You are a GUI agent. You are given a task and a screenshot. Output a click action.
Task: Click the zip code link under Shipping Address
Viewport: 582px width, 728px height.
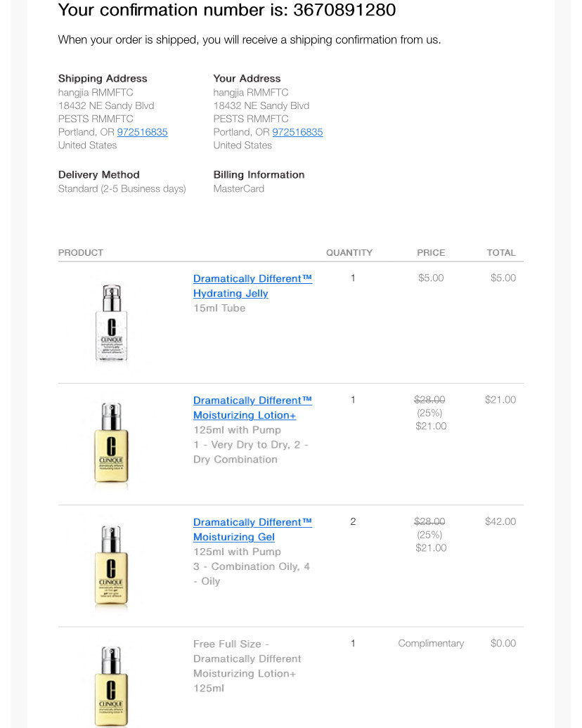click(x=142, y=132)
